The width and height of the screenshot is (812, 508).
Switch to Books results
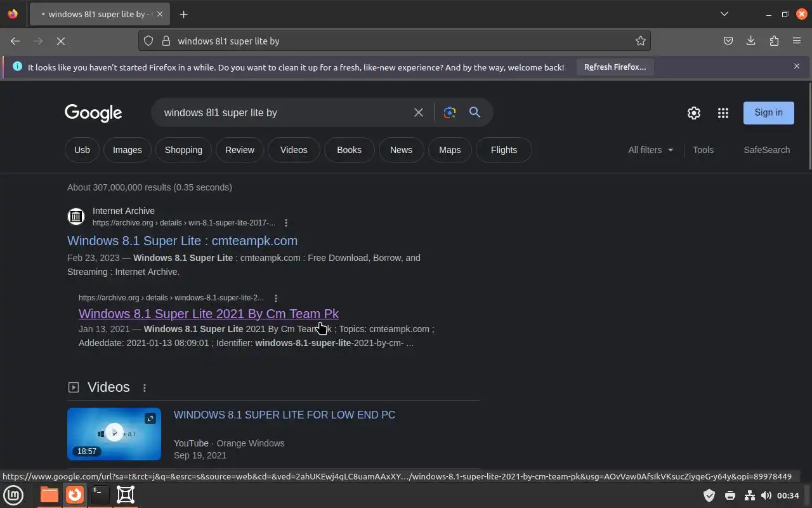349,150
